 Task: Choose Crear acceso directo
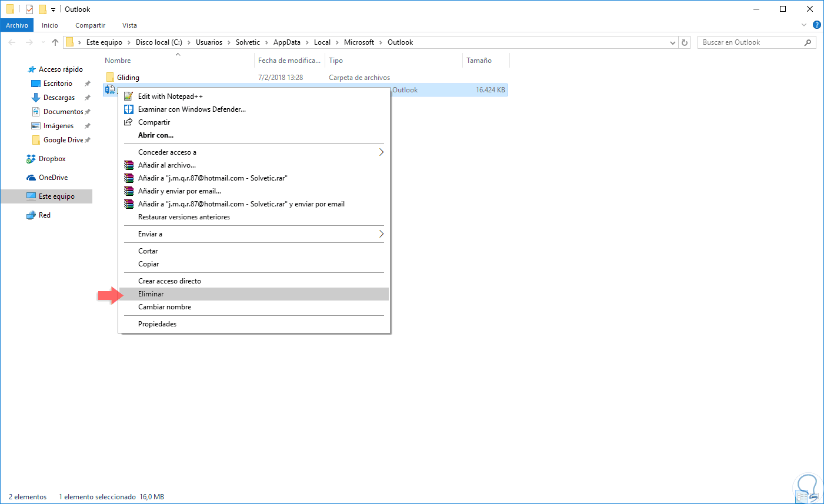click(254, 281)
